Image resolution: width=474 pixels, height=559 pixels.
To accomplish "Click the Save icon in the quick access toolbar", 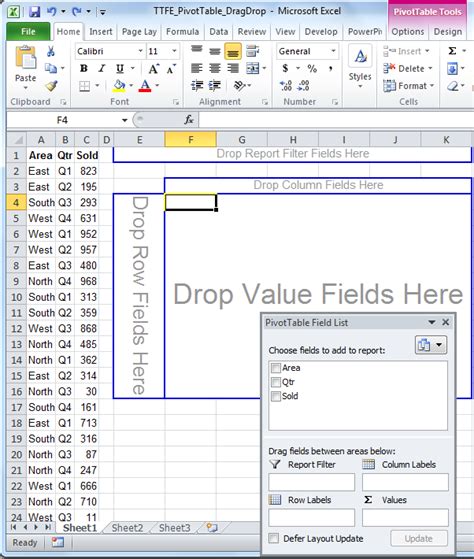I will click(35, 12).
